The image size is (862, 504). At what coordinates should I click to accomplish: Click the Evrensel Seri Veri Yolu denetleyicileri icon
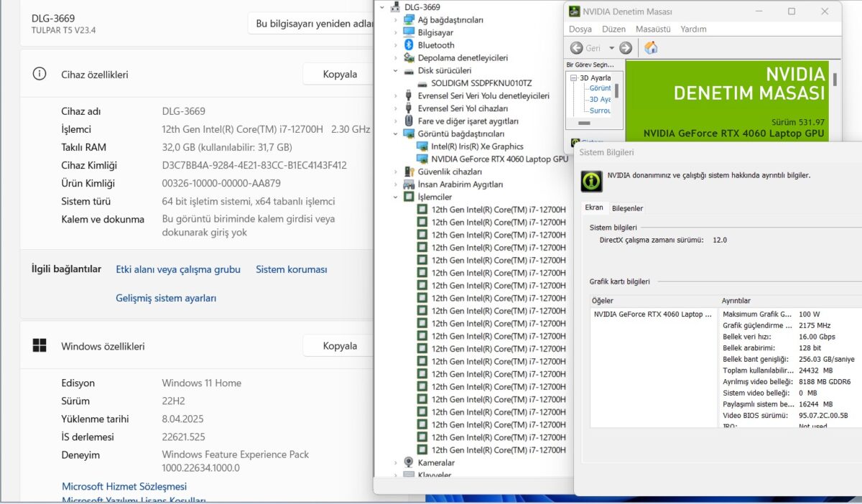pos(409,96)
